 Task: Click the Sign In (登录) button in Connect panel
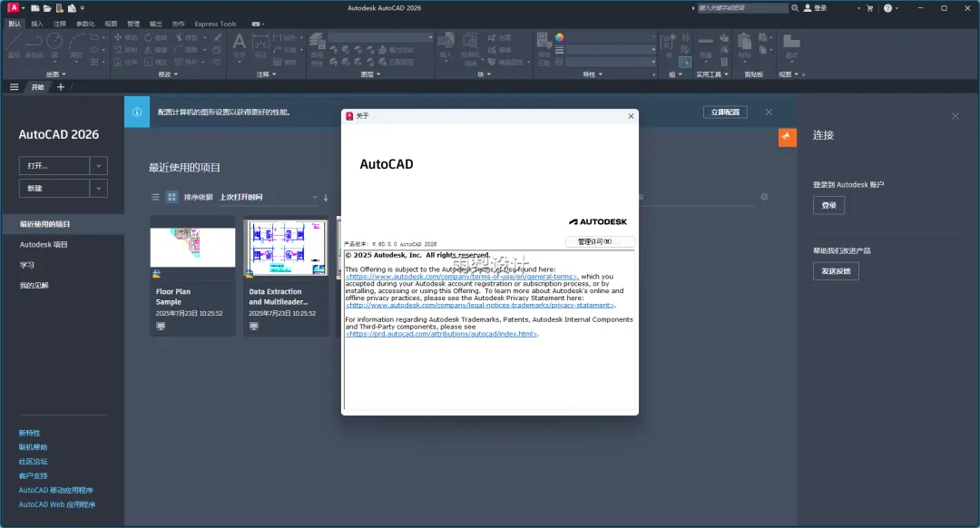[828, 205]
